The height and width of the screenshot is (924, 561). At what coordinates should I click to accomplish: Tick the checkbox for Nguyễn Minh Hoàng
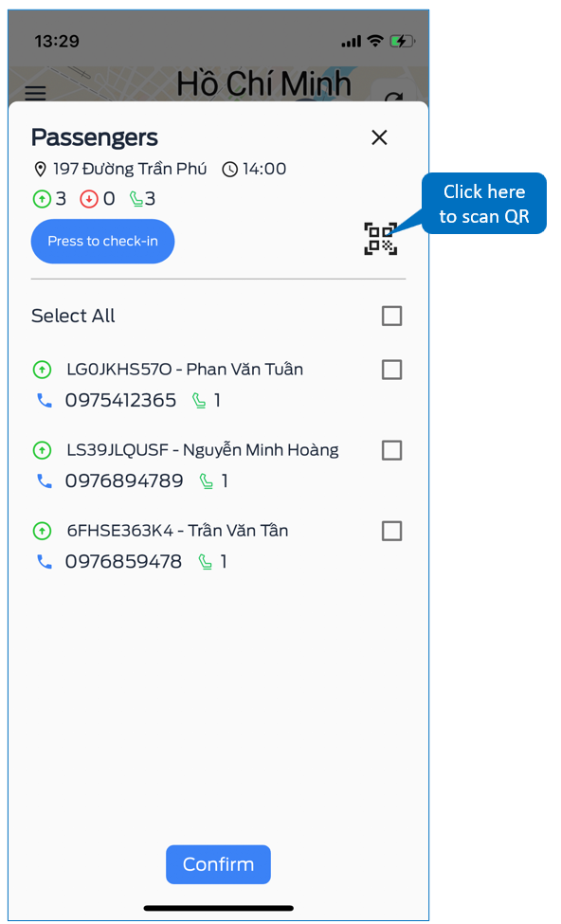pos(392,451)
